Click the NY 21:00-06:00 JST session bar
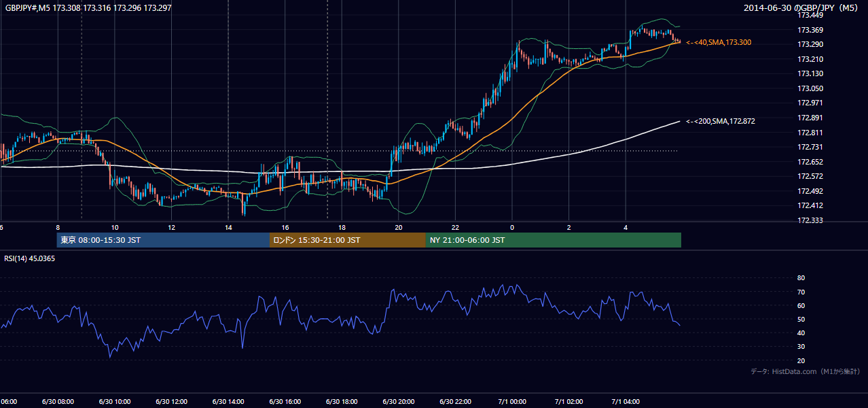This screenshot has width=868, height=408. [554, 240]
